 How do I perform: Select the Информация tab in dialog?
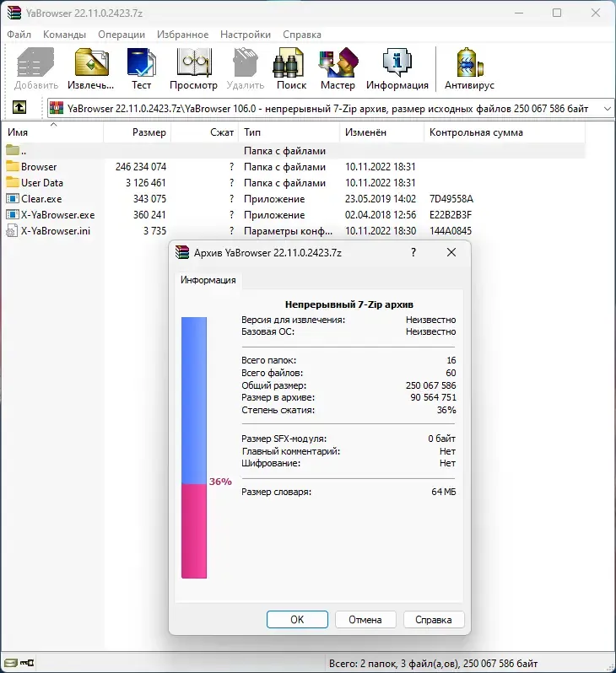(x=208, y=280)
